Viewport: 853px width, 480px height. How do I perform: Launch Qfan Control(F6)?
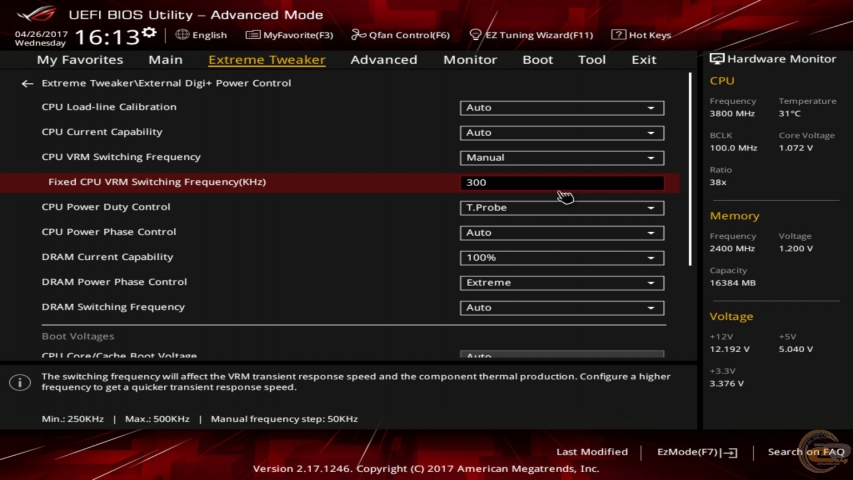pos(400,35)
